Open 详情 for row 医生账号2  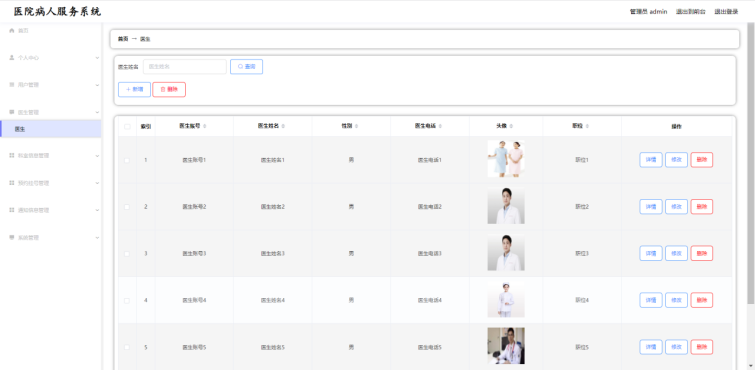651,207
